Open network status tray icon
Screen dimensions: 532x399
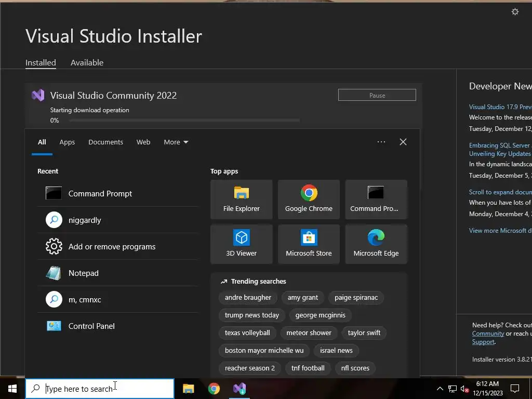tap(453, 389)
